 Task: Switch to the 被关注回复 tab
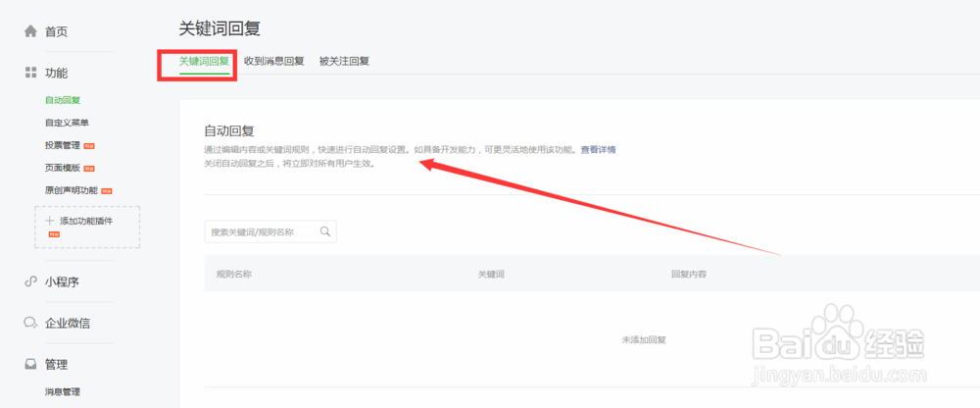344,62
